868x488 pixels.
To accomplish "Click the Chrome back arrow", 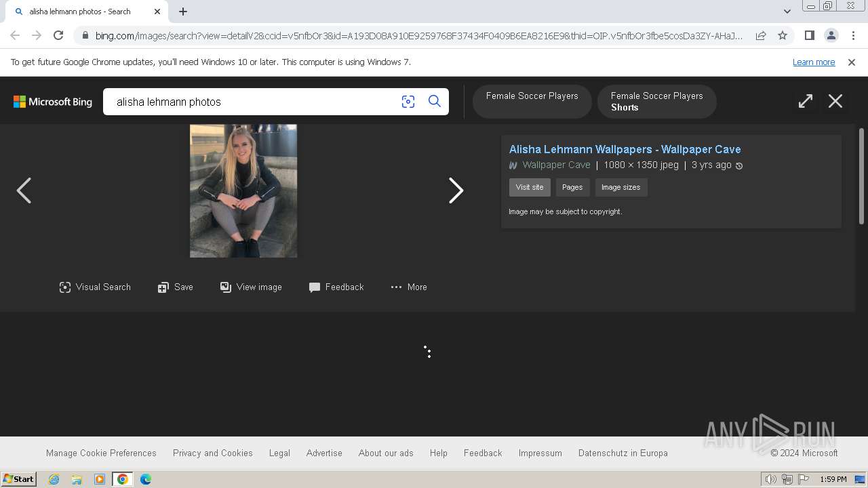I will (15, 35).
